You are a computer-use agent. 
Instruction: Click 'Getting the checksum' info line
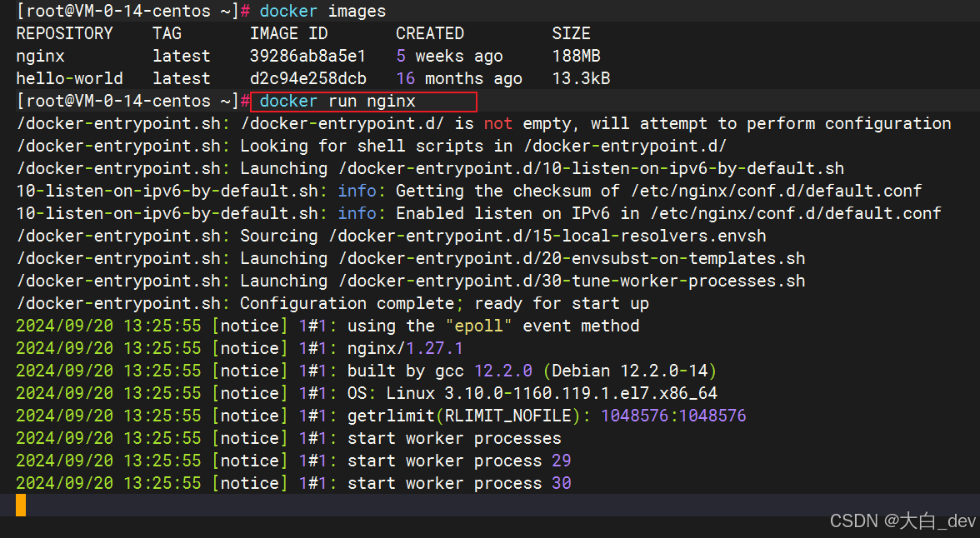click(x=468, y=192)
